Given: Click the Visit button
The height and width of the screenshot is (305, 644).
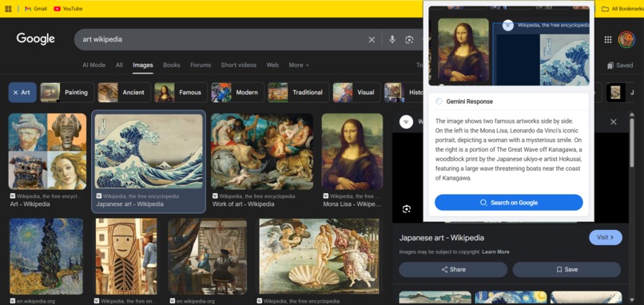Looking at the screenshot, I should pos(606,237).
